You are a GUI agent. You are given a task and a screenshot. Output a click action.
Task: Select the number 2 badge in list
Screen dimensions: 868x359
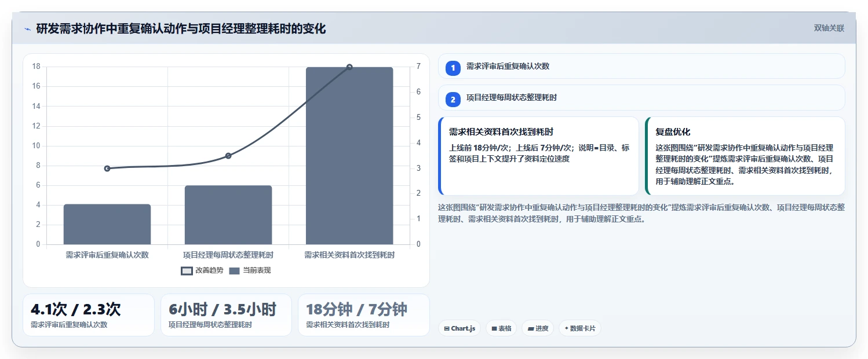[453, 99]
